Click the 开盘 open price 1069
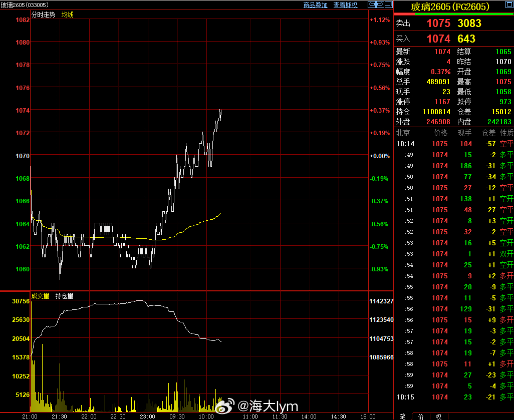Screen dimensions: 514x420 tap(503, 72)
